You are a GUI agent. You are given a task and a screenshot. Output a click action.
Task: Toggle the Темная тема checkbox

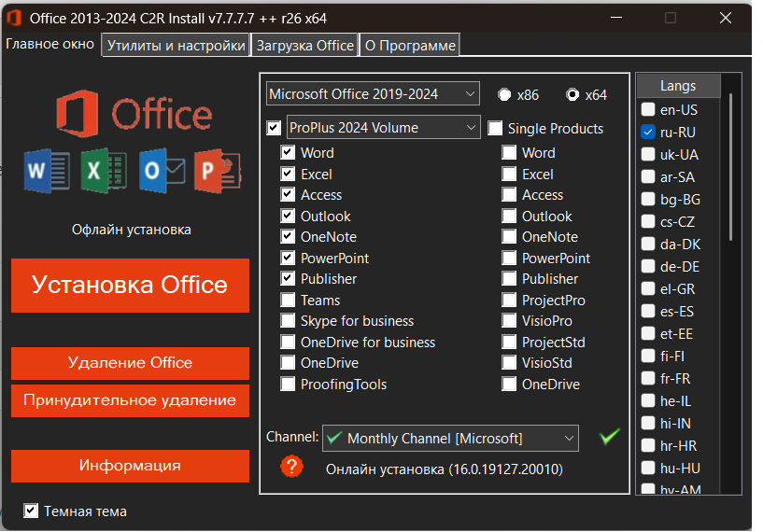32,511
